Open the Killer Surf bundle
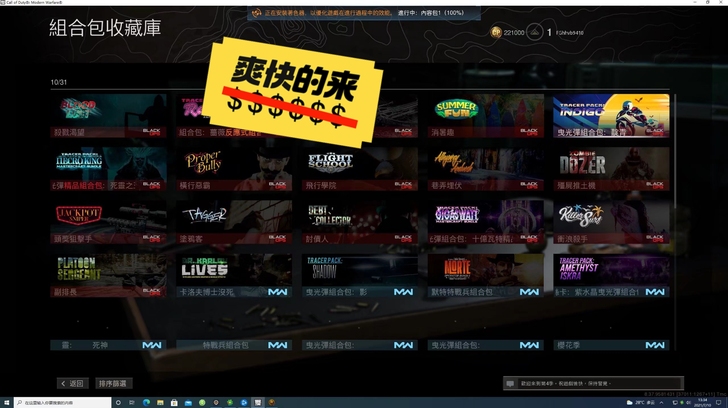Screen dimensions: 728x408 pyautogui.click(x=611, y=222)
